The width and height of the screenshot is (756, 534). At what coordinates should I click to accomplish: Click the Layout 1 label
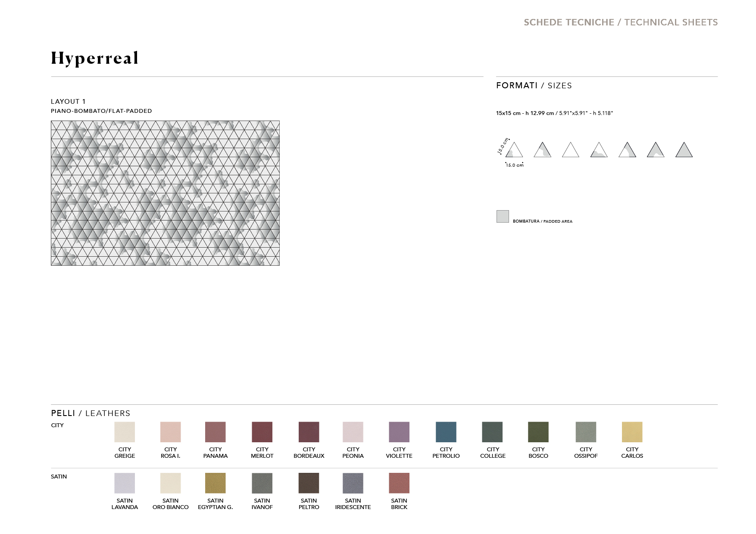coord(68,101)
